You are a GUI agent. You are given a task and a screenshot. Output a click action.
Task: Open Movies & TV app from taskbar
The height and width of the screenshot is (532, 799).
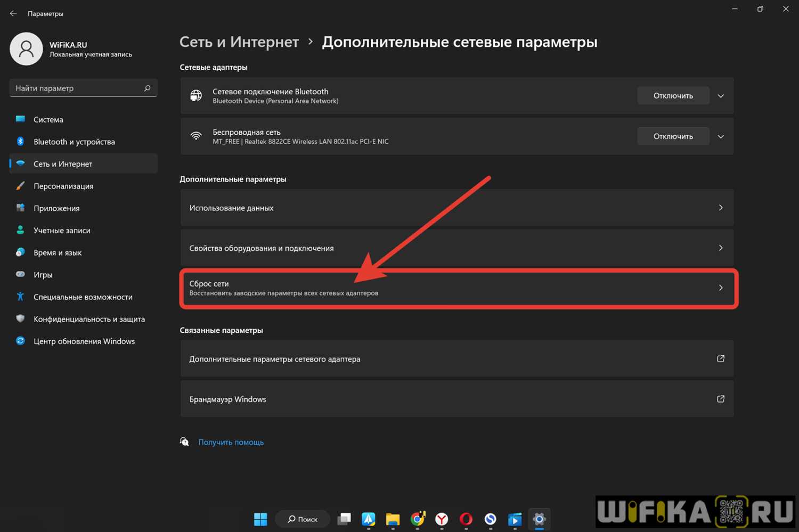(515, 519)
